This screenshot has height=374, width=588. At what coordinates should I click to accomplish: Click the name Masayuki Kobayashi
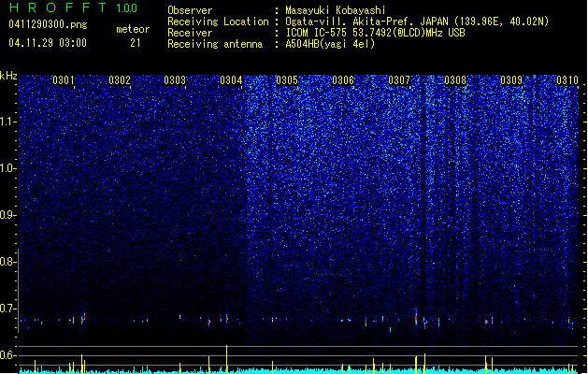click(x=336, y=10)
